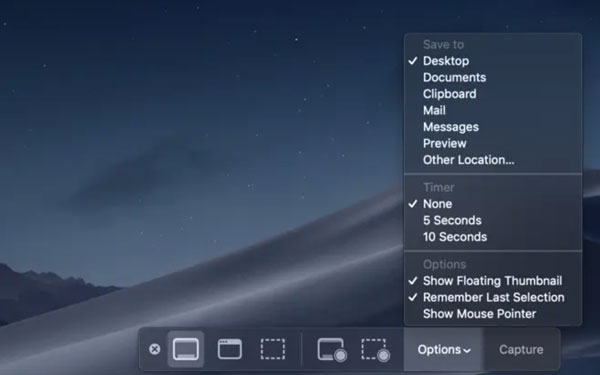Set timer to None
This screenshot has width=600, height=375.
[493, 204]
